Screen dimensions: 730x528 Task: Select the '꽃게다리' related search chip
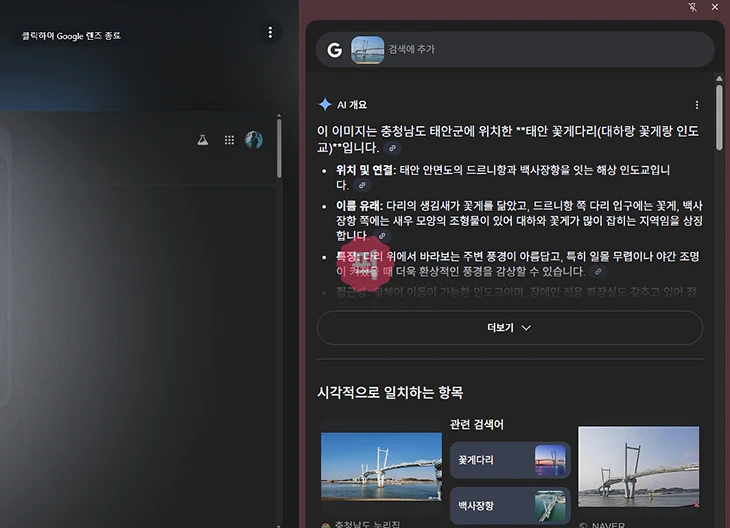tap(510, 460)
